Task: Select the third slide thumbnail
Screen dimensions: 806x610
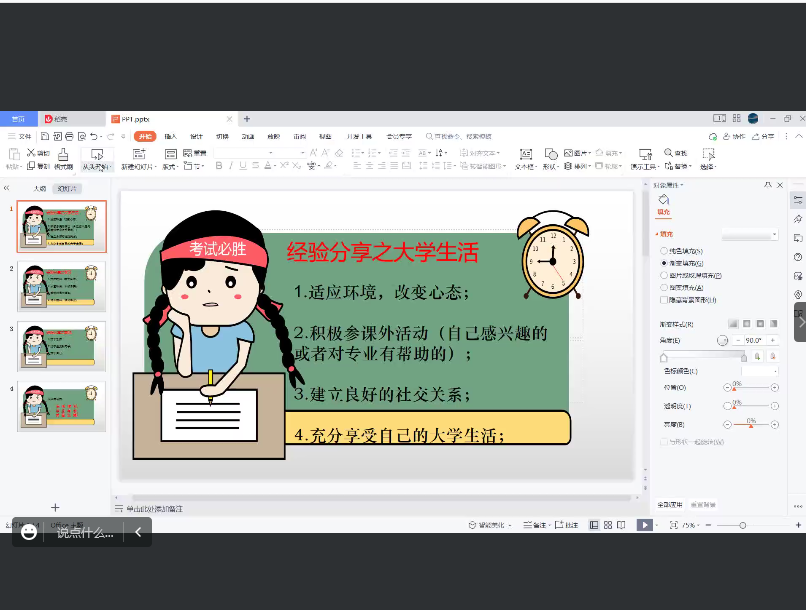Action: (61, 347)
